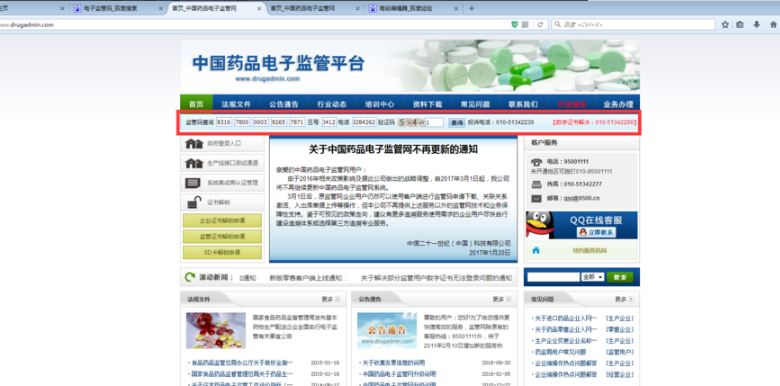The height and width of the screenshot is (386, 780).
Task: Open the 公告通告 navigation item
Action: (x=284, y=104)
